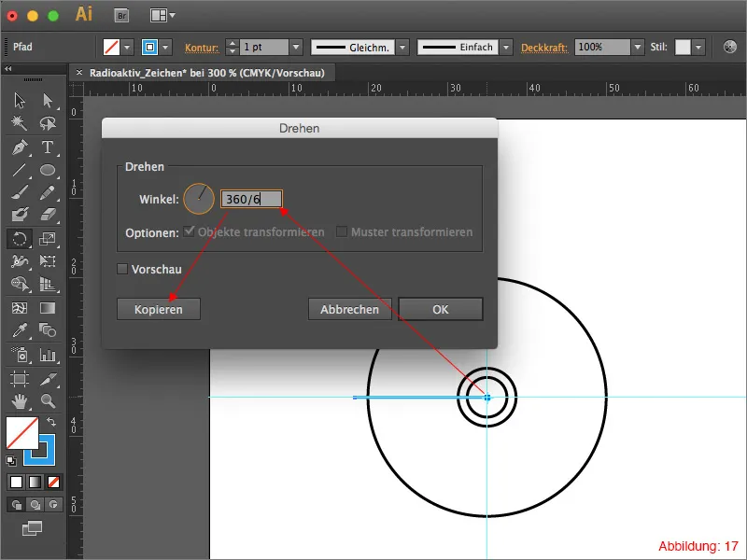747x560 pixels.
Task: Select the Perspective Grid tool
Action: (48, 284)
